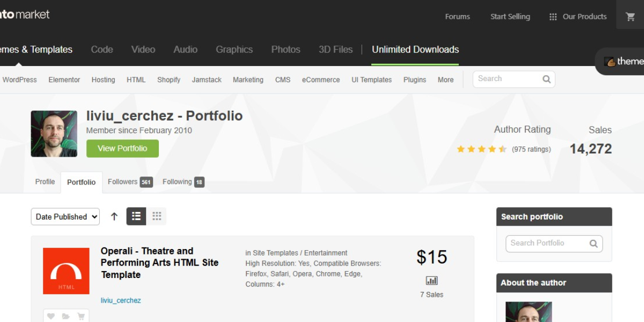Screen dimensions: 644x322
Task: Open the Video marketplace section
Action: (x=143, y=49)
